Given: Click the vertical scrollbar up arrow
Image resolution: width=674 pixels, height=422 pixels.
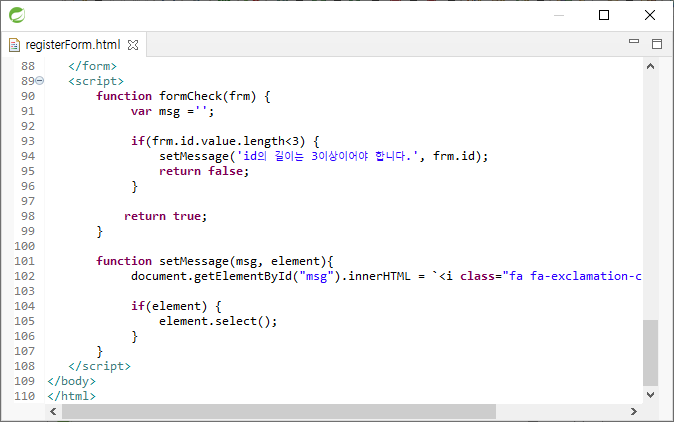Looking at the screenshot, I should point(650,66).
